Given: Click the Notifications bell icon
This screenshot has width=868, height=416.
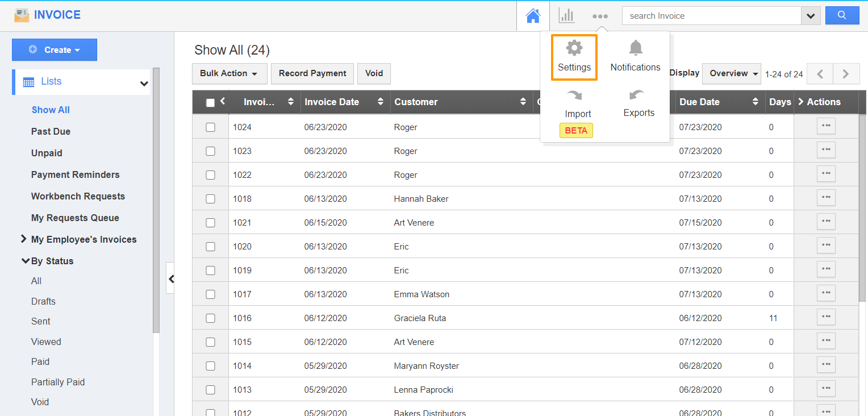Looking at the screenshot, I should click(635, 49).
